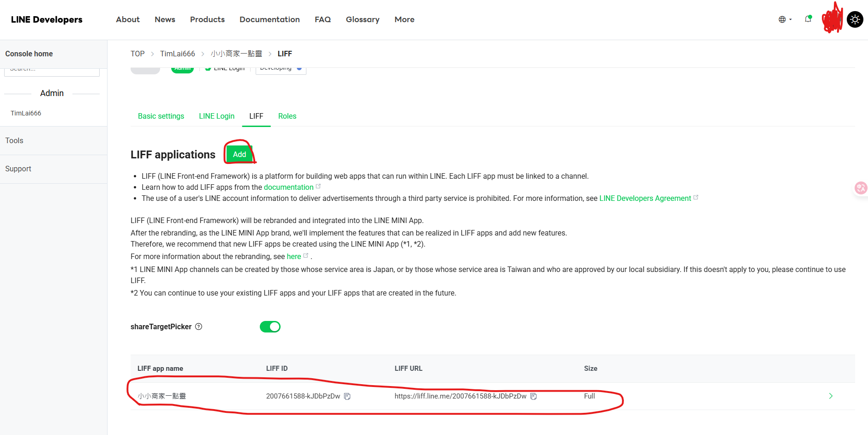Open the documentation link for adding LIFF apps
The width and height of the screenshot is (868, 435).
click(288, 187)
